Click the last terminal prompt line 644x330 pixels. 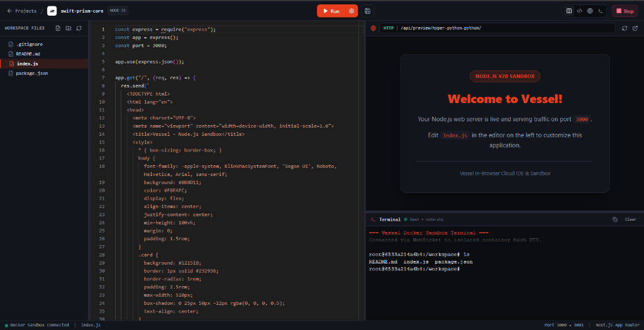coord(414,269)
